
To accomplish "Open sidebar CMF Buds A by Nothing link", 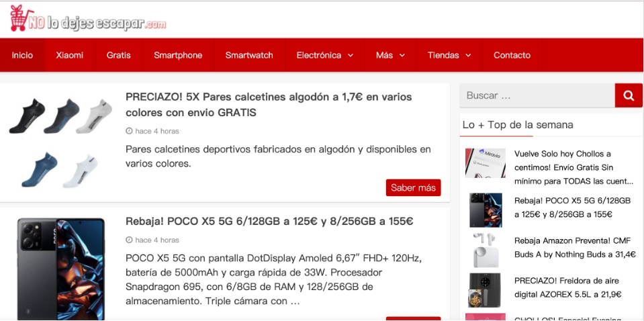I will [575, 248].
